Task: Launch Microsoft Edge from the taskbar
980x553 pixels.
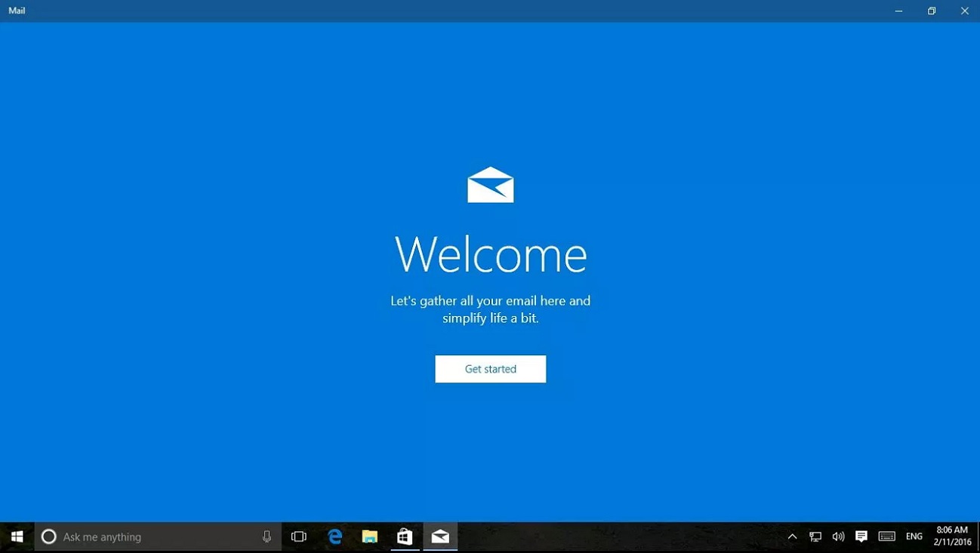Action: [334, 537]
